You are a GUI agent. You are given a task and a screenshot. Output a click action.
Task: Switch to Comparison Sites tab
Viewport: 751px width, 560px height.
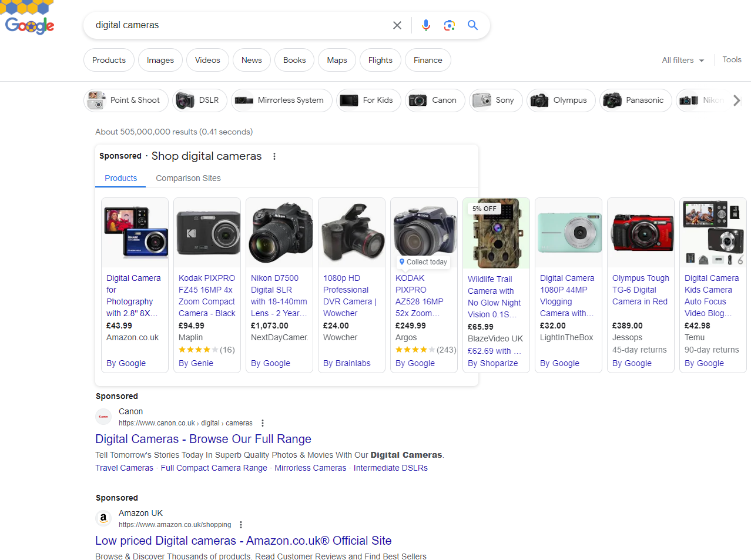click(188, 178)
